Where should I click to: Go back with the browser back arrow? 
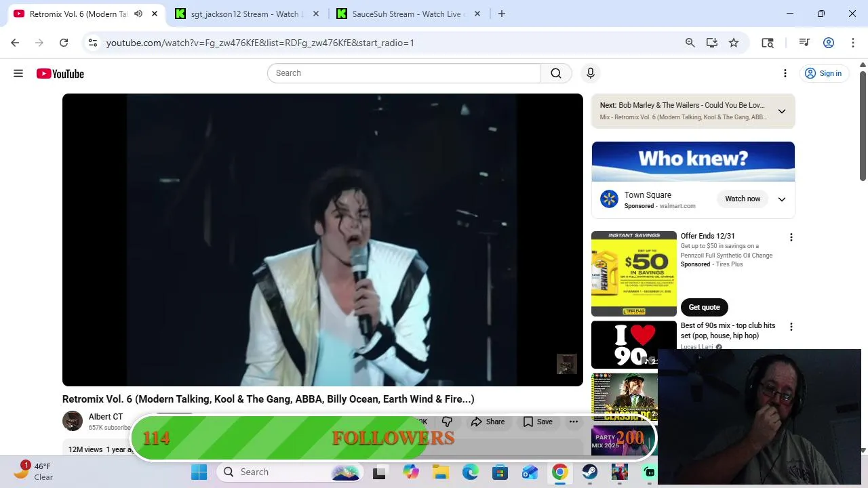click(x=15, y=43)
